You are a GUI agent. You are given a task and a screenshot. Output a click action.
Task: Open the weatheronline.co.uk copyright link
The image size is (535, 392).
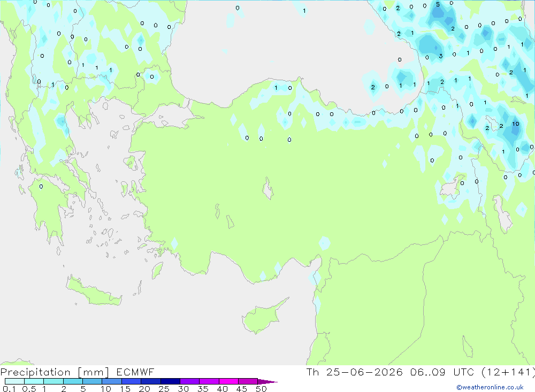[490, 387]
